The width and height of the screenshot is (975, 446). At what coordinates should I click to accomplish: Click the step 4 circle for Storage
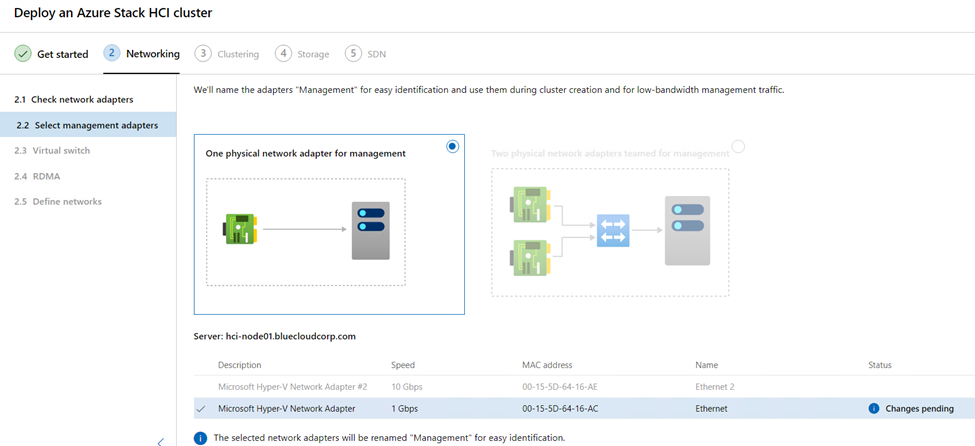click(283, 53)
